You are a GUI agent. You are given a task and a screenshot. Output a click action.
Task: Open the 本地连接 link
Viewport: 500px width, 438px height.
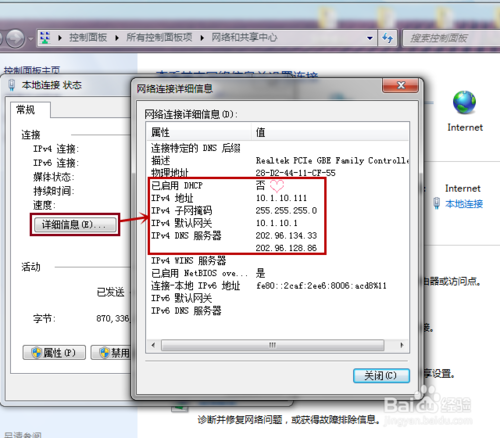(464, 204)
